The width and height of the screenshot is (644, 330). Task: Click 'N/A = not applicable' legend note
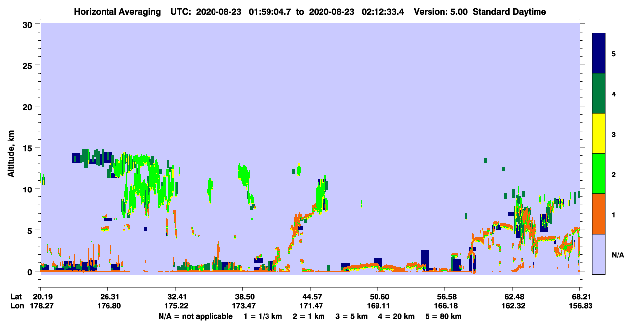click(195, 316)
